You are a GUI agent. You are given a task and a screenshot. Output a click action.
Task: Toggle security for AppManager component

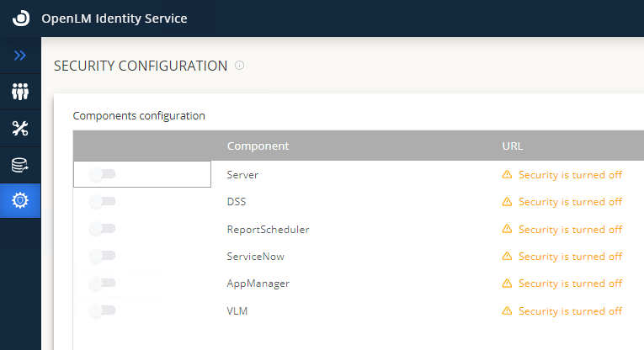point(103,284)
